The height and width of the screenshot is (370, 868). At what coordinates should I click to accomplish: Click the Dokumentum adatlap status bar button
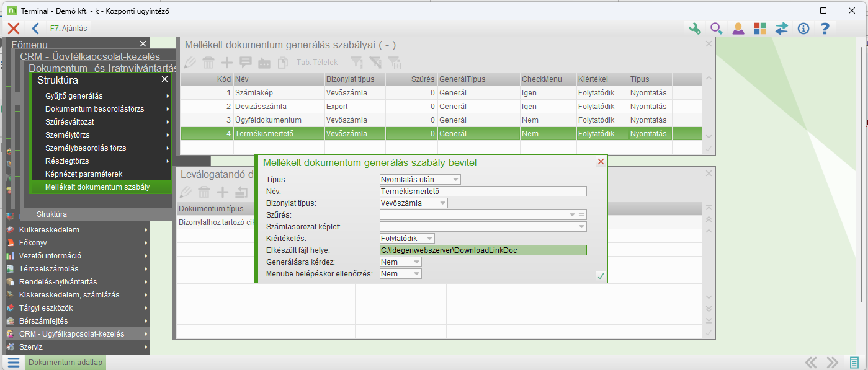[x=66, y=363]
